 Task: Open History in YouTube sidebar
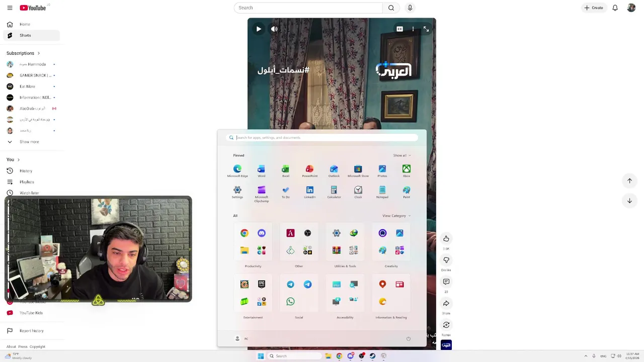[31, 171]
